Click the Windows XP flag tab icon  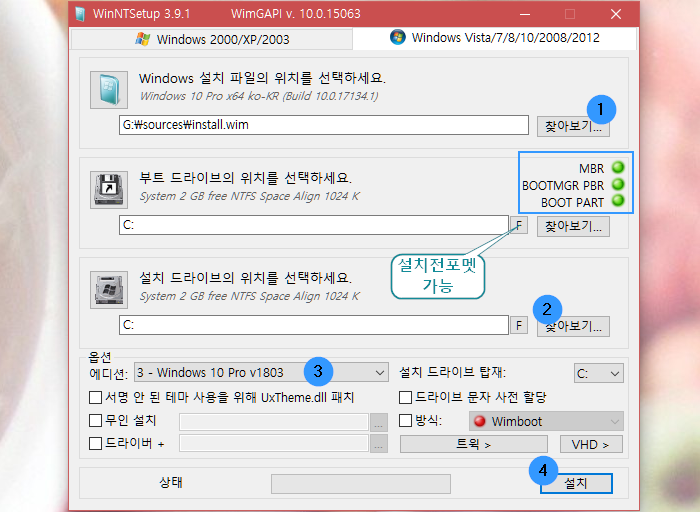click(x=142, y=39)
